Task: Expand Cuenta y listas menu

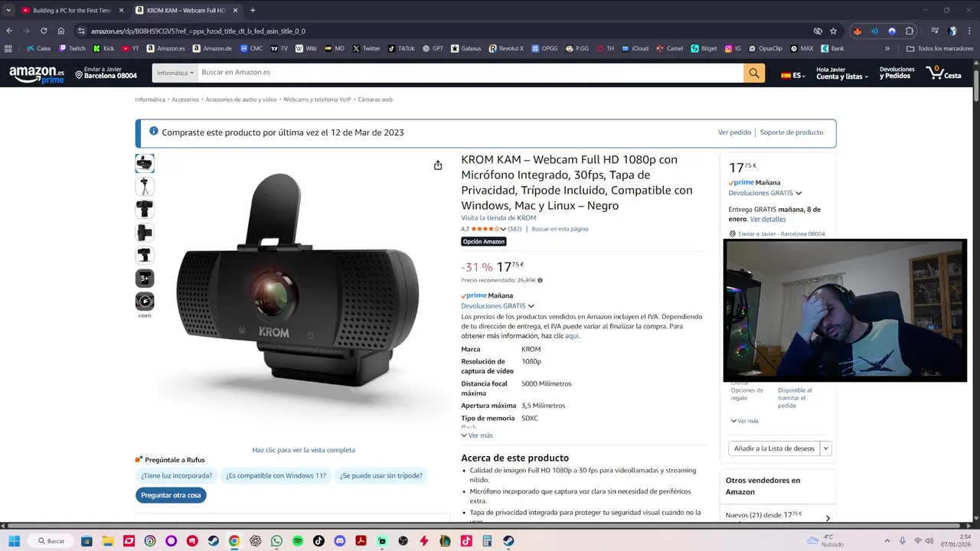Action: click(x=842, y=73)
